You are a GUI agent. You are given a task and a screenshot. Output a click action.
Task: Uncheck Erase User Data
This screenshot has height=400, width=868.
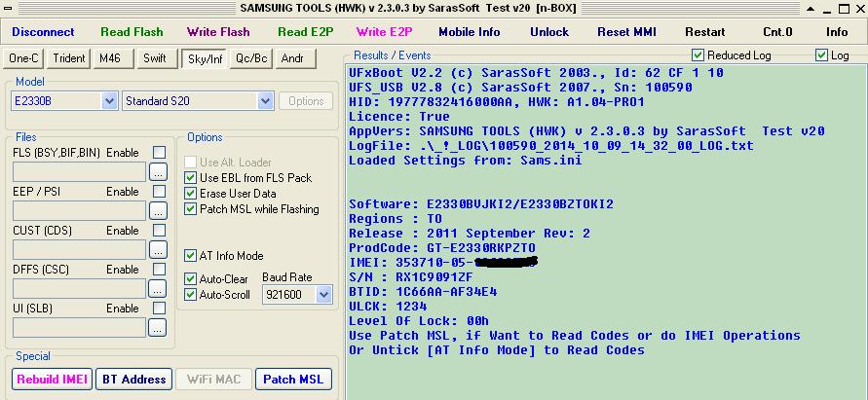pyautogui.click(x=190, y=193)
